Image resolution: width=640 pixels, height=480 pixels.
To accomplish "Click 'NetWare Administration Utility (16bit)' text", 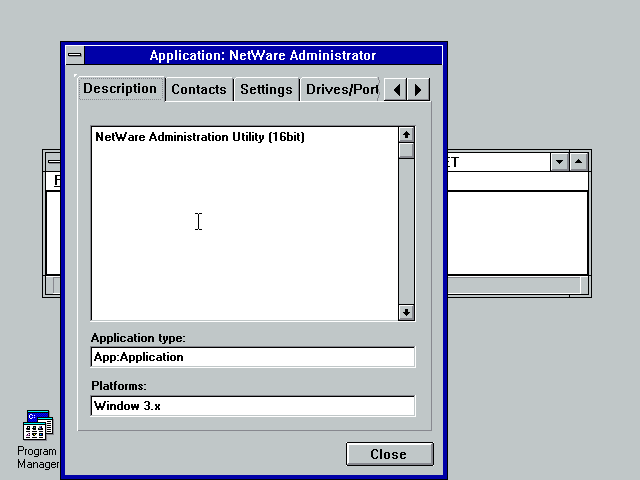I will [x=200, y=137].
